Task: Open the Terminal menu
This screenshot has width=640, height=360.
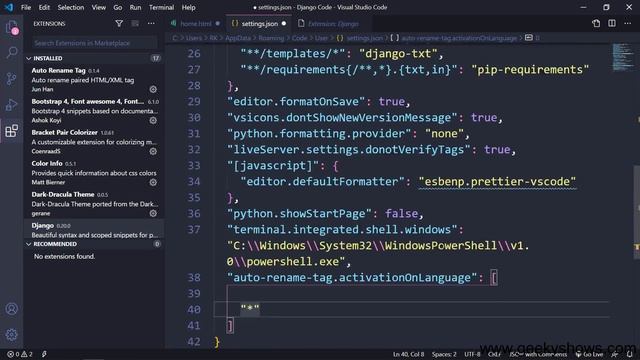Action: [x=161, y=7]
